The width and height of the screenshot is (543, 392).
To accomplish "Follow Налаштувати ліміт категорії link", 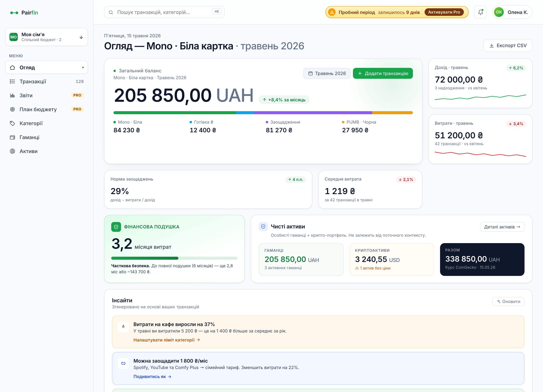I will (167, 340).
